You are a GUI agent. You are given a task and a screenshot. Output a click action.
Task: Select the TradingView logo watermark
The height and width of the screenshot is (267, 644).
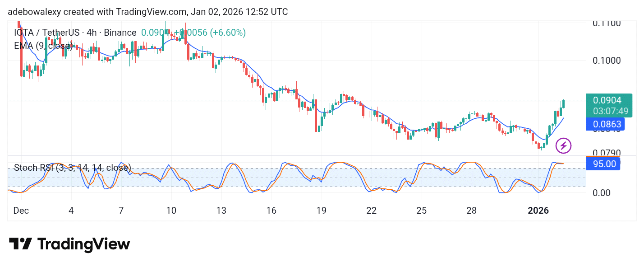[x=70, y=244]
